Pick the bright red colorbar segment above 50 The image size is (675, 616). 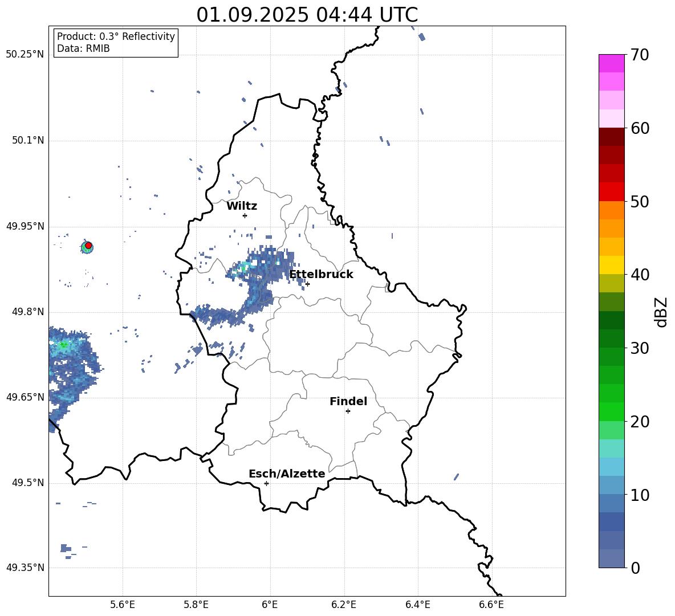point(611,192)
